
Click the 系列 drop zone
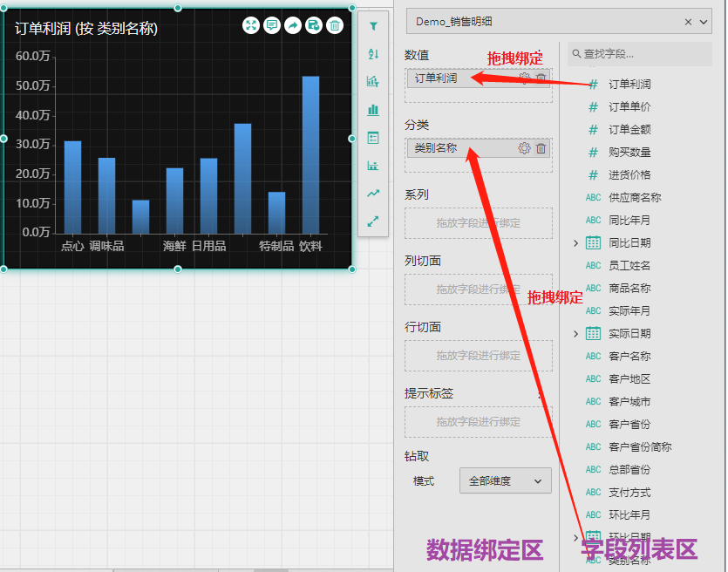click(479, 223)
